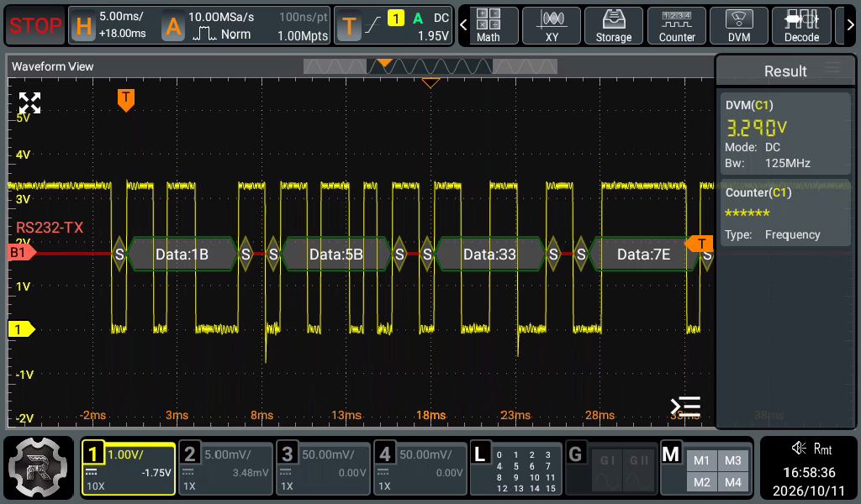The height and width of the screenshot is (504, 861).
Task: Open the Logic analyzer L channels panel
Action: click(x=515, y=470)
